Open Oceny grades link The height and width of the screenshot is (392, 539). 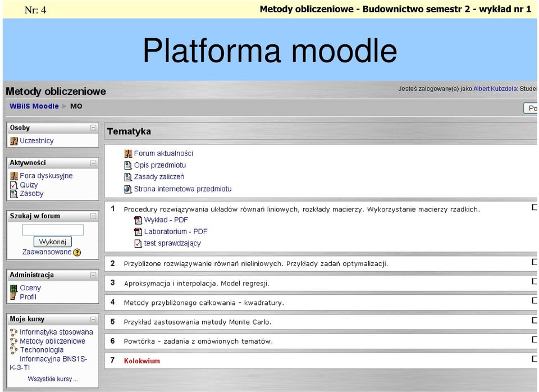click(x=30, y=288)
